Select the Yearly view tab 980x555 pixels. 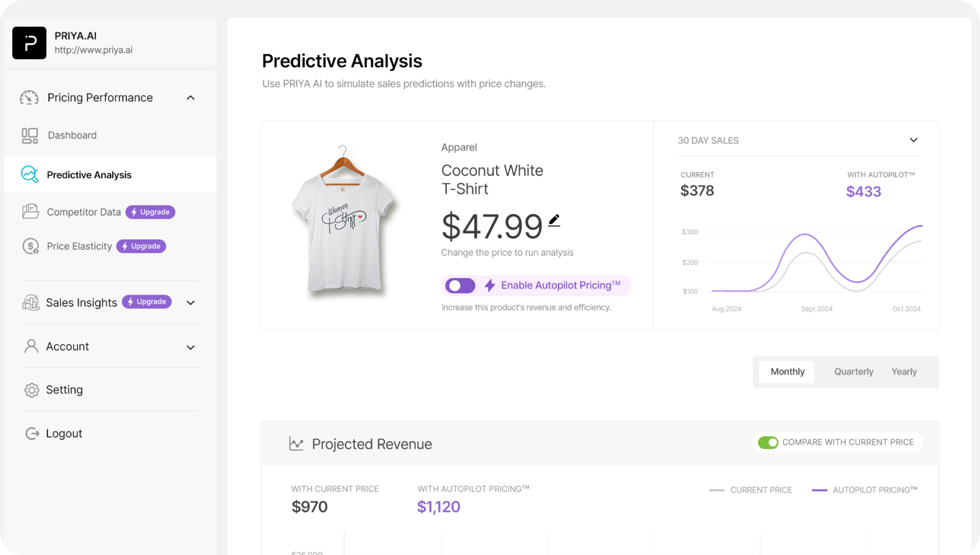click(904, 371)
